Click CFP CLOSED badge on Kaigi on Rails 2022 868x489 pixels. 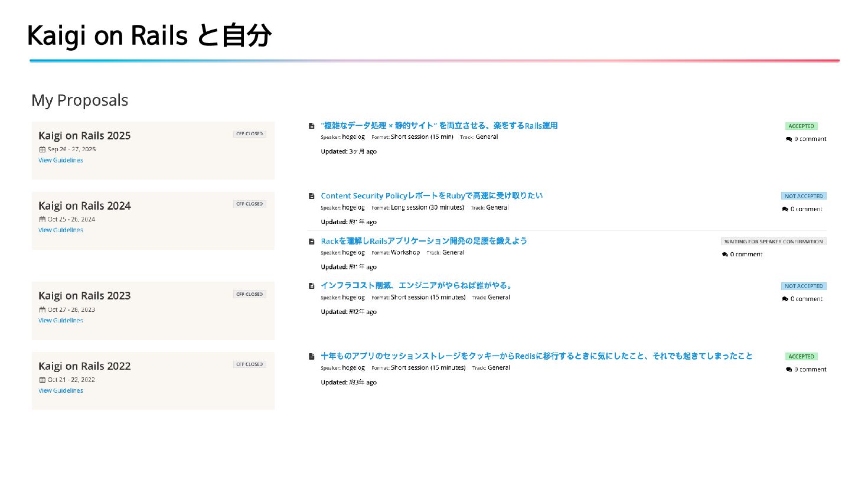tap(250, 364)
